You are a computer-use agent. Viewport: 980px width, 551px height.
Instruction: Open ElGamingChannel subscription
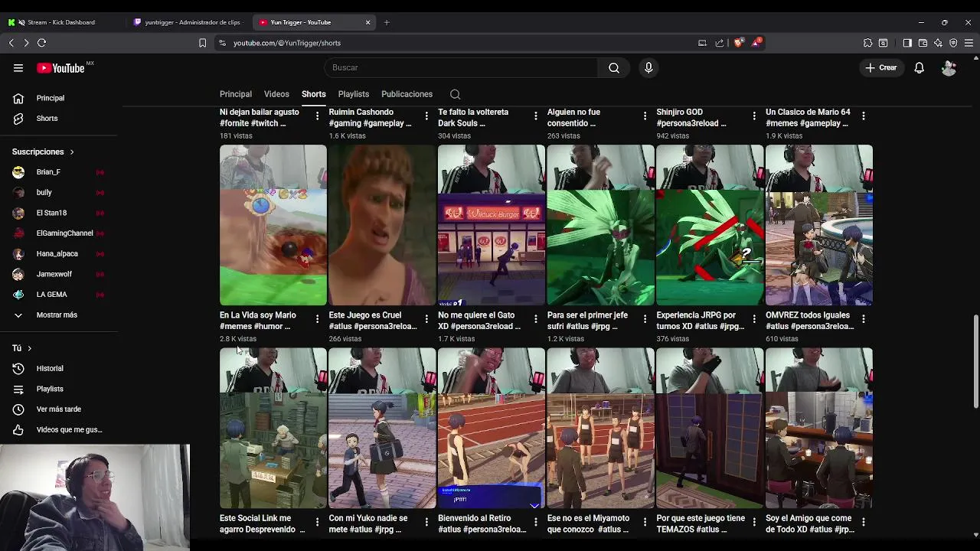(58, 233)
